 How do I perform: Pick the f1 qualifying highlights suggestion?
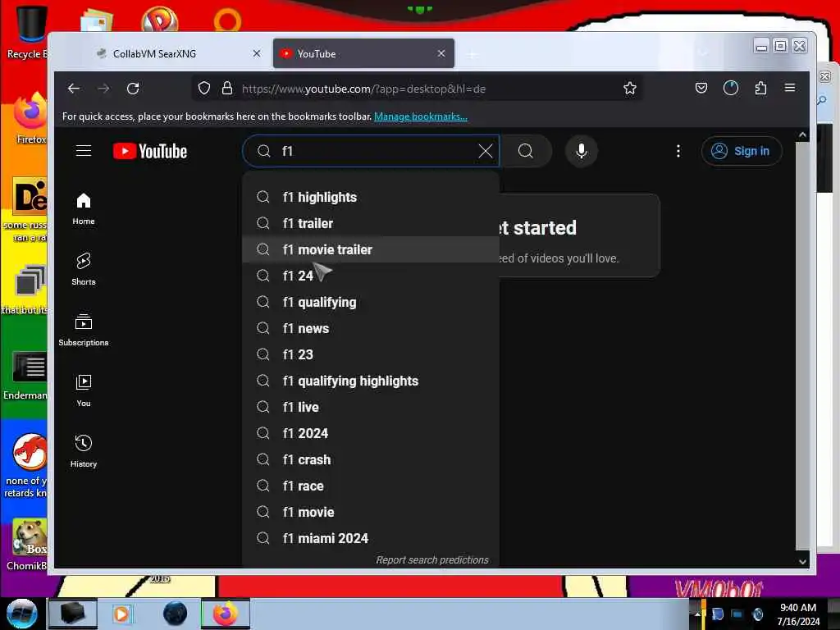(371, 381)
